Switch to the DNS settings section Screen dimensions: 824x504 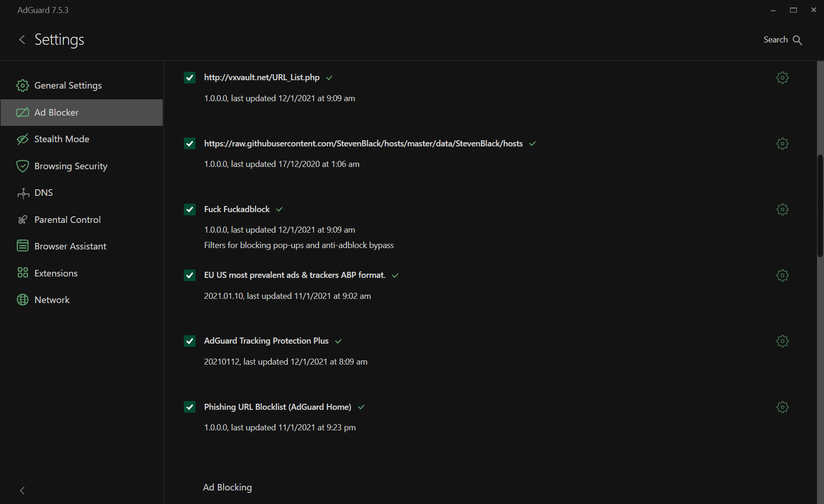click(43, 193)
